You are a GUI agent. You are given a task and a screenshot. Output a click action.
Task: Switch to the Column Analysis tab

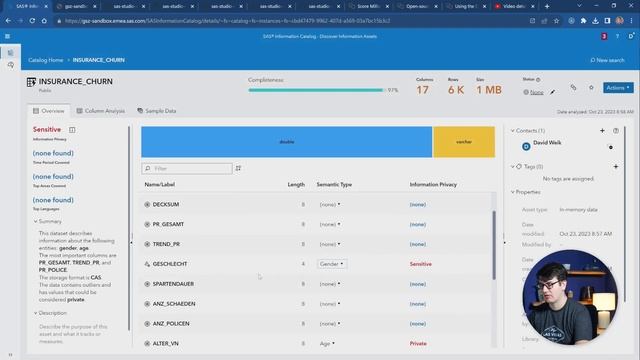[x=101, y=111]
